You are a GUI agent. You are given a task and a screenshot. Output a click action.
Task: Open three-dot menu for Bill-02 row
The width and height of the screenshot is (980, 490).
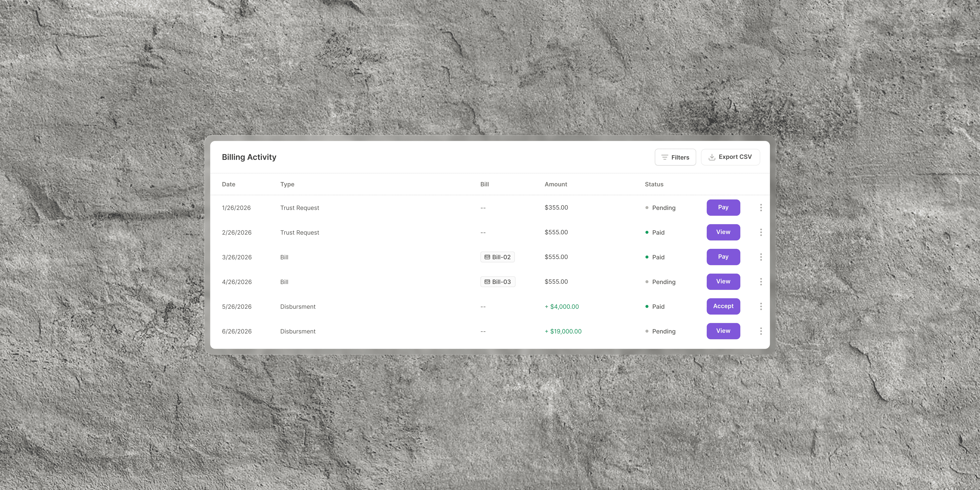pos(761,257)
